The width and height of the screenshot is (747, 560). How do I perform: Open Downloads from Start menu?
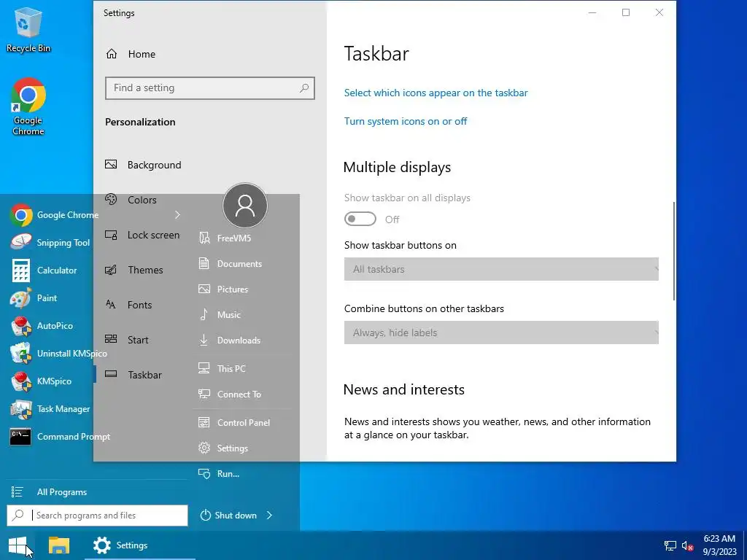[230, 340]
